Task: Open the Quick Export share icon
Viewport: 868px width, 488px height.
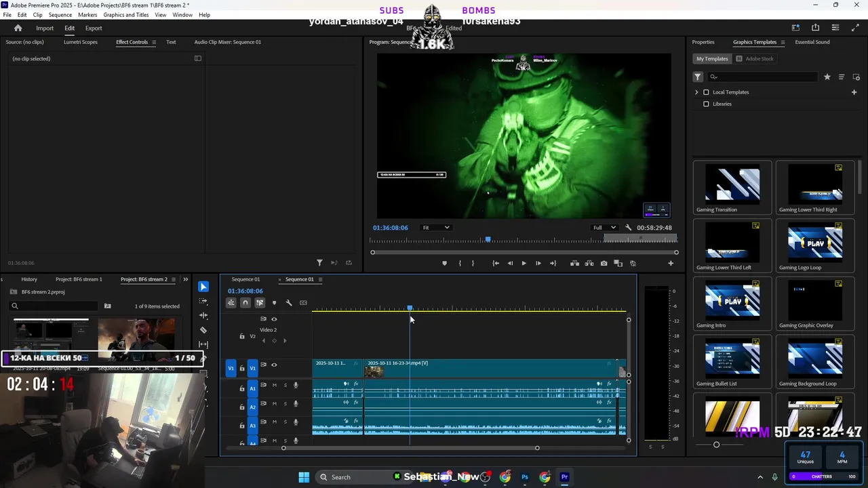Action: pyautogui.click(x=815, y=28)
